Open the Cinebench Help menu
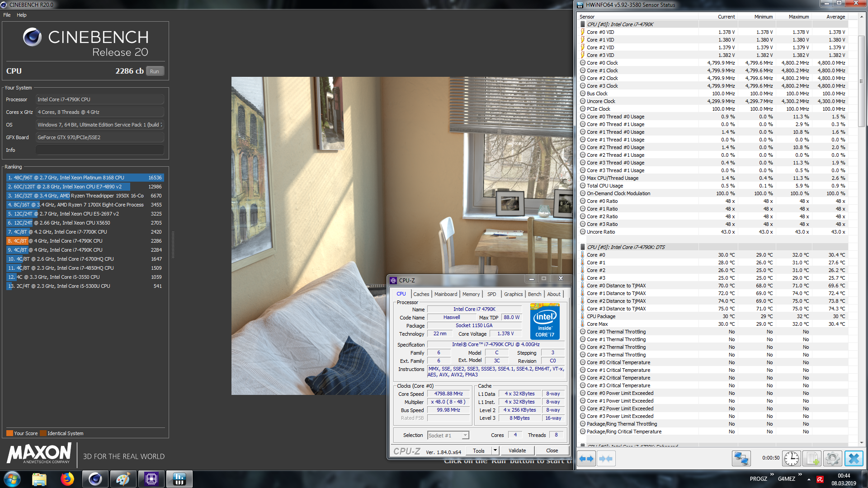Screen dimensions: 868x488 22,15
